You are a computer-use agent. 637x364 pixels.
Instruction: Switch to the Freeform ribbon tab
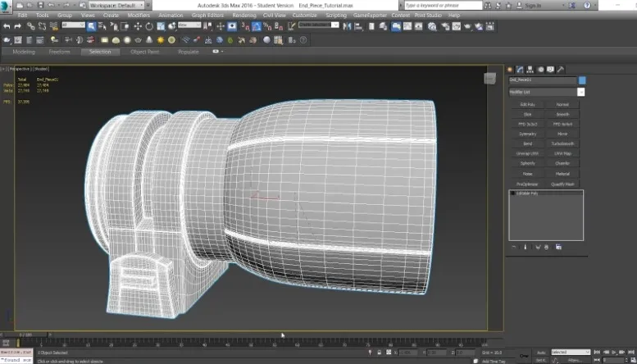pyautogui.click(x=60, y=52)
